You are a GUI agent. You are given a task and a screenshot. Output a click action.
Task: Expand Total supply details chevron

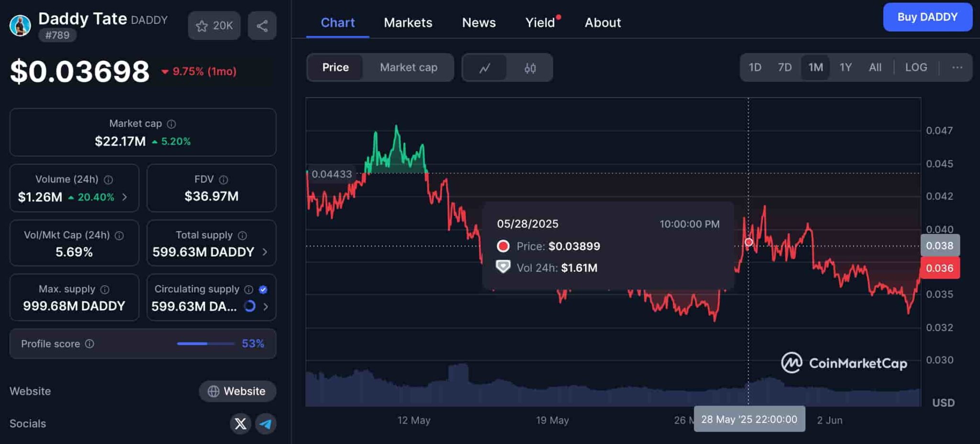[x=265, y=252]
